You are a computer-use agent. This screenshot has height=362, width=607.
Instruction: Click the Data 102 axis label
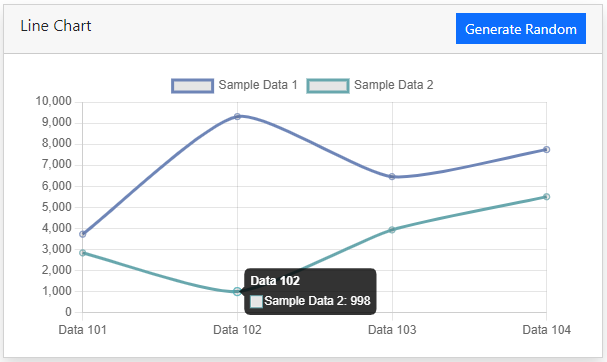237,330
